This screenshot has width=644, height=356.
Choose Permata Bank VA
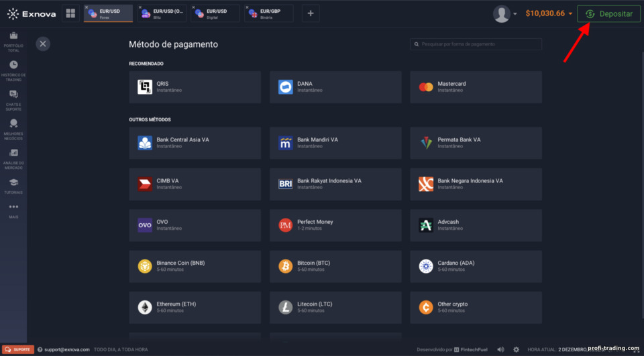tap(476, 143)
